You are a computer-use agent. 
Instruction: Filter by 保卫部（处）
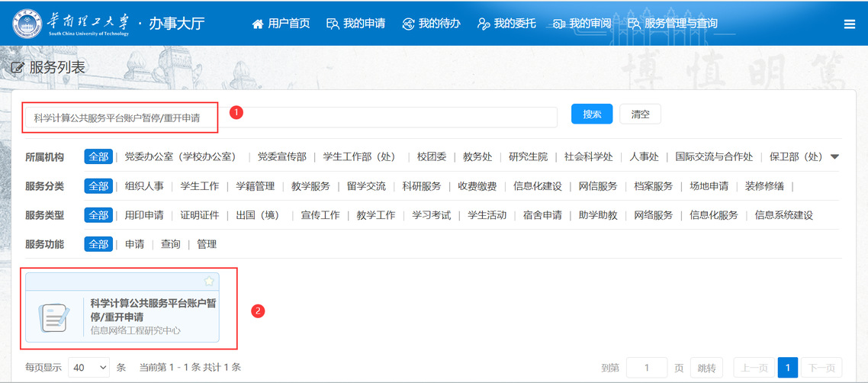point(796,156)
